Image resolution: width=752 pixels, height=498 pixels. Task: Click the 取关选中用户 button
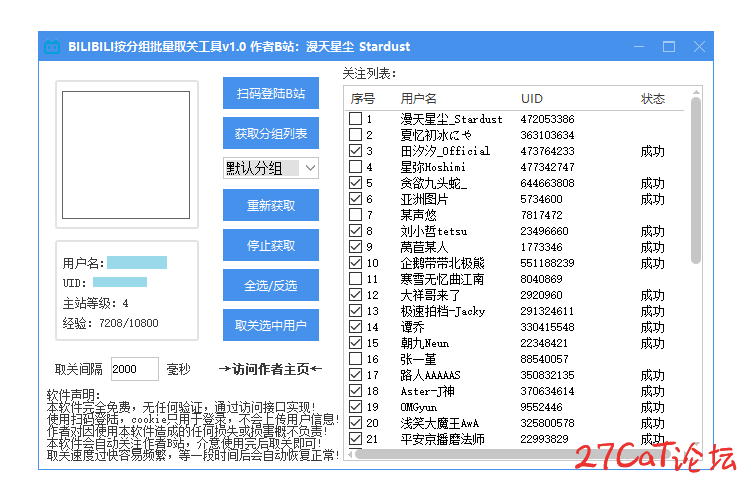point(270,325)
